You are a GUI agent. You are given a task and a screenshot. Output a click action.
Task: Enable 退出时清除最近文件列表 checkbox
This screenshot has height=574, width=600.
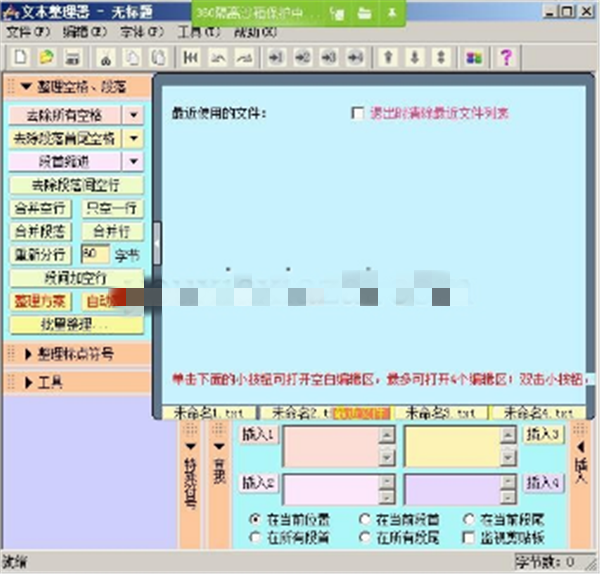pyautogui.click(x=358, y=114)
